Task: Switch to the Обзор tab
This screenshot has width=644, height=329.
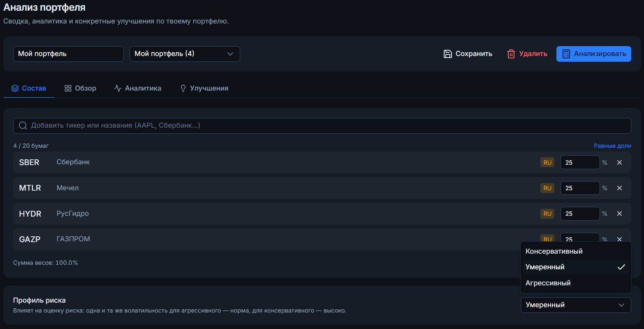Action: point(80,88)
